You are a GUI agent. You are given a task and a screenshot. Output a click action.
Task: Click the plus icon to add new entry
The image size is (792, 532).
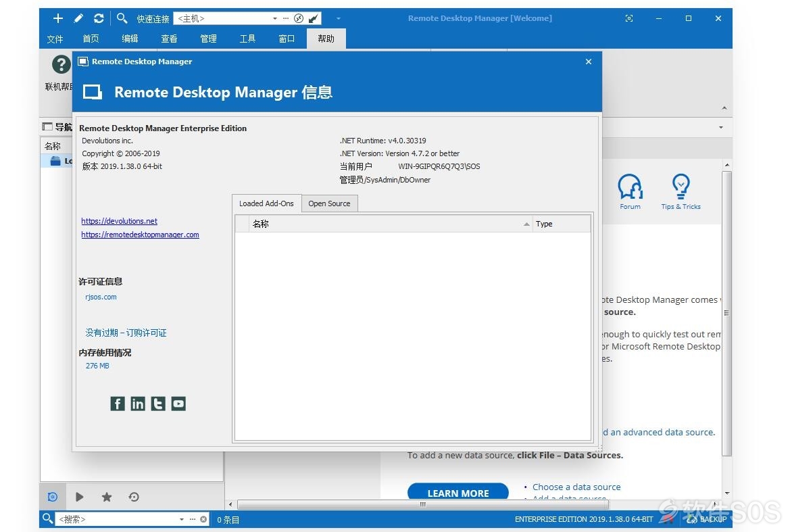click(58, 19)
